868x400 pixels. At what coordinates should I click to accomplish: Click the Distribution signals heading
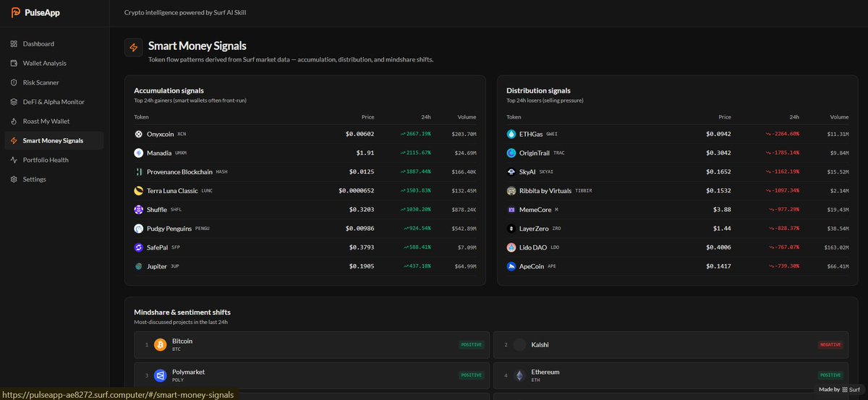pyautogui.click(x=538, y=90)
